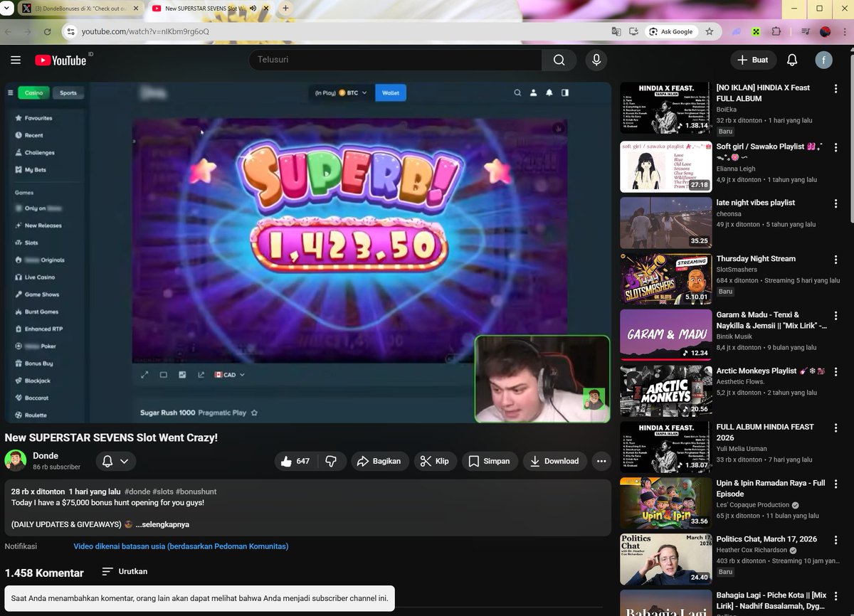
Task: Go back in browser history
Action: [x=9, y=31]
